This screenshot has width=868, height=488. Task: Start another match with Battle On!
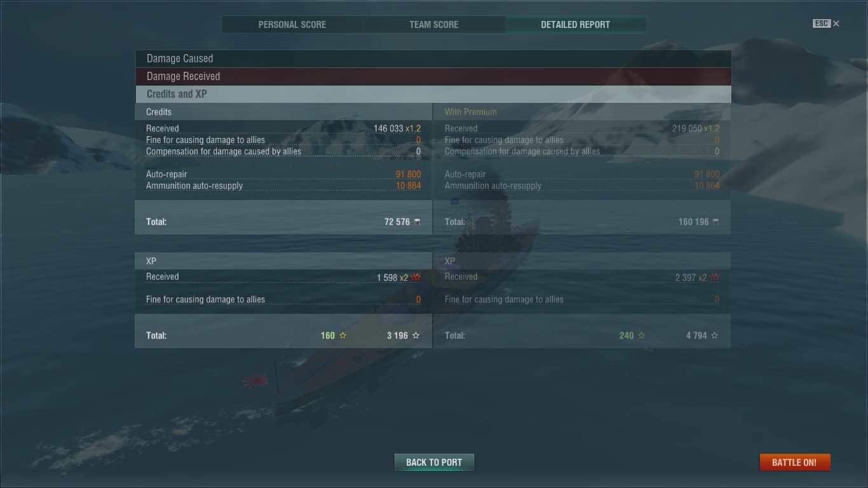(x=794, y=462)
